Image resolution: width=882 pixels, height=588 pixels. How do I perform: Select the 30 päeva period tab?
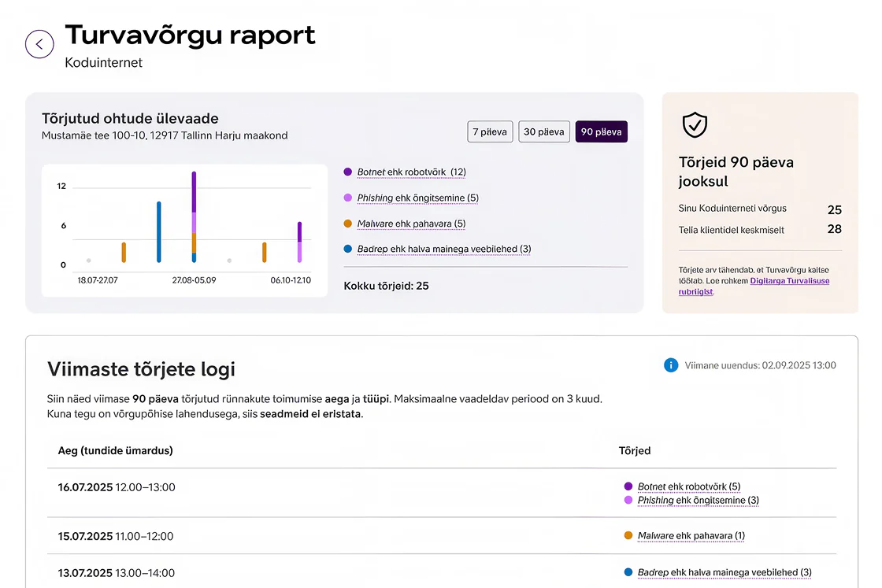point(544,131)
